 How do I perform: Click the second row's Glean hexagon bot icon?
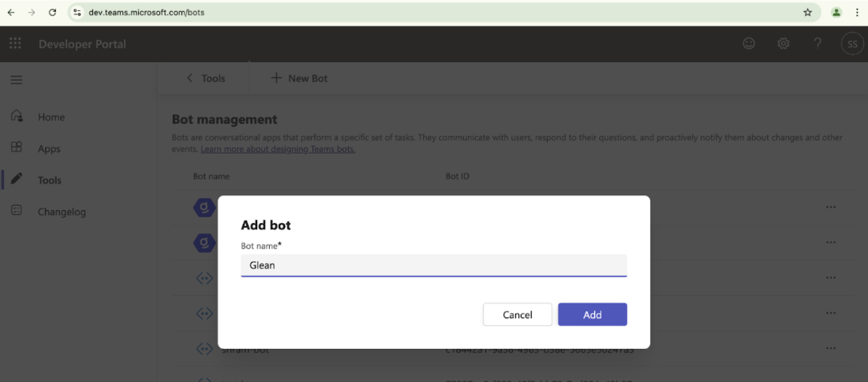pos(204,243)
